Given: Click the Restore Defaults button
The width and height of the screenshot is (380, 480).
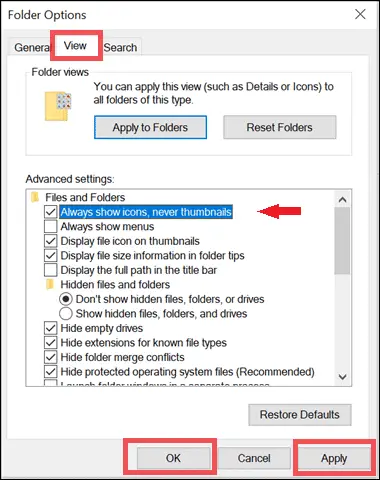Looking at the screenshot, I should [x=300, y=415].
